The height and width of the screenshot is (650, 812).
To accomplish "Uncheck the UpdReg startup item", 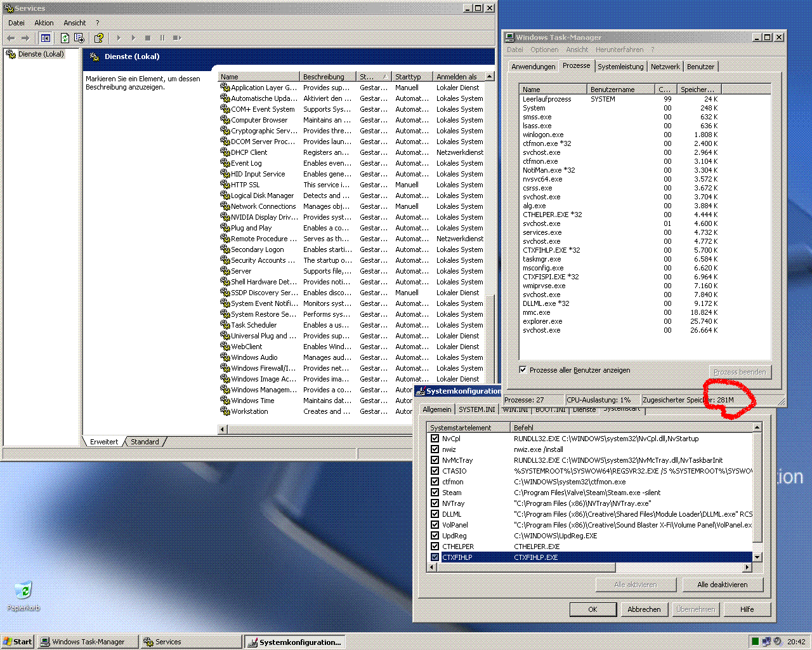I will point(435,536).
